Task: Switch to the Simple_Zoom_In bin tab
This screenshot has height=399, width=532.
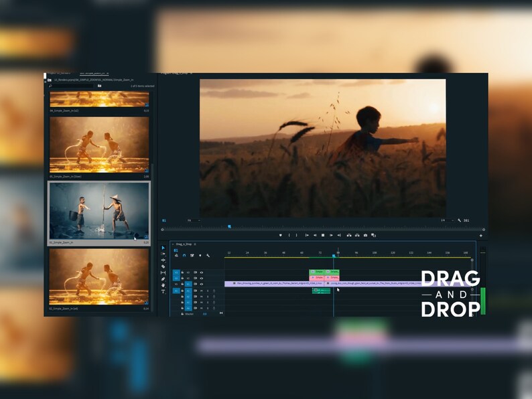Action: pos(92,73)
